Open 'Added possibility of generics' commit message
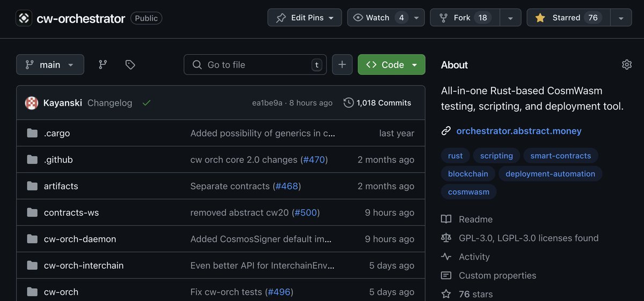Screen dimensions: 644x301 (x=263, y=133)
